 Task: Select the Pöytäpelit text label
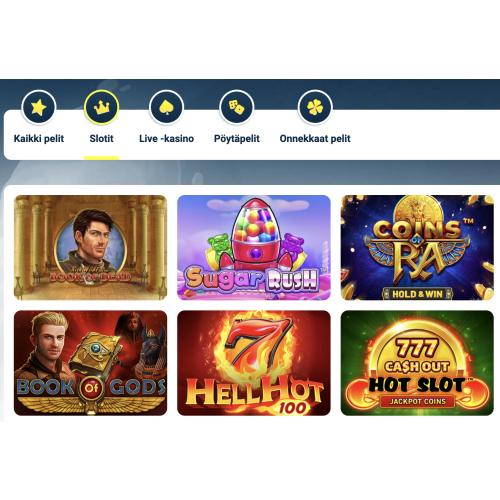click(x=237, y=139)
